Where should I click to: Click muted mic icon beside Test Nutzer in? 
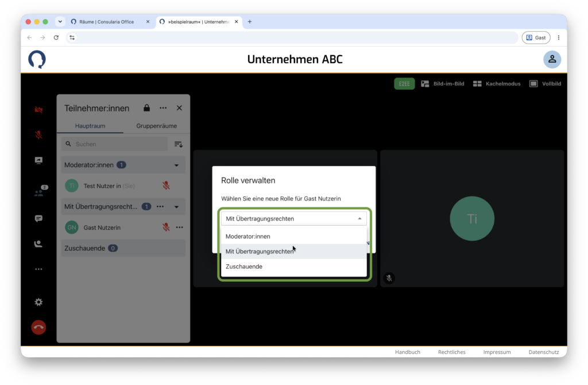(166, 186)
